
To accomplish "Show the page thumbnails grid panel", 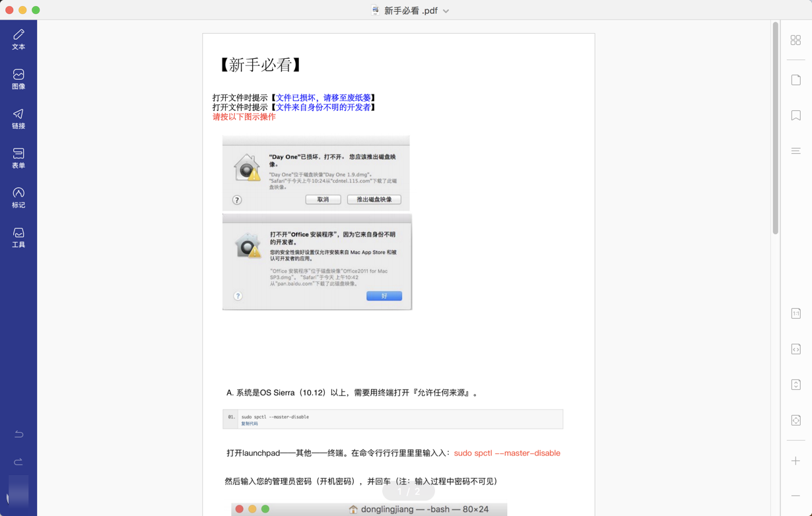I will click(795, 40).
